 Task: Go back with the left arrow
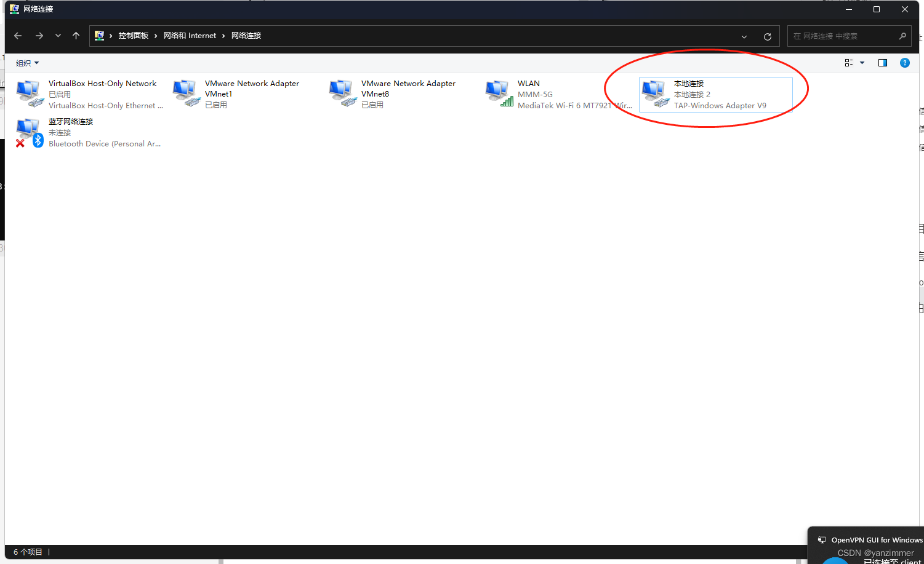(x=18, y=36)
